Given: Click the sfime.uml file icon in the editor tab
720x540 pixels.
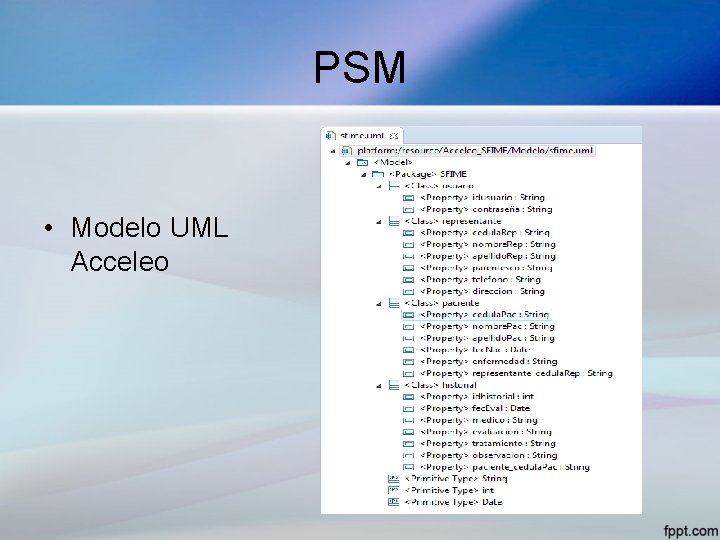Looking at the screenshot, I should [x=330, y=136].
